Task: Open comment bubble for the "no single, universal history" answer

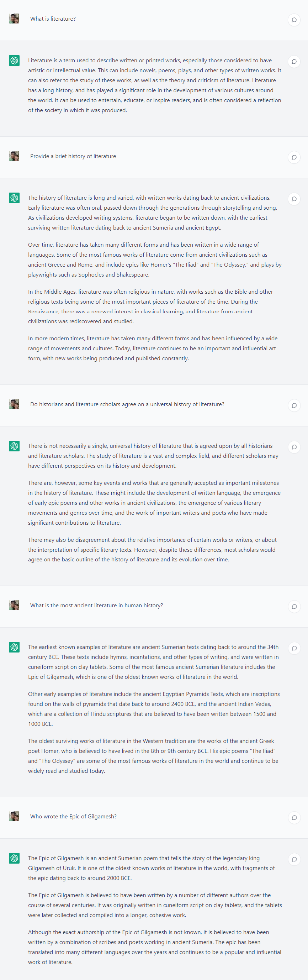Action: click(294, 447)
